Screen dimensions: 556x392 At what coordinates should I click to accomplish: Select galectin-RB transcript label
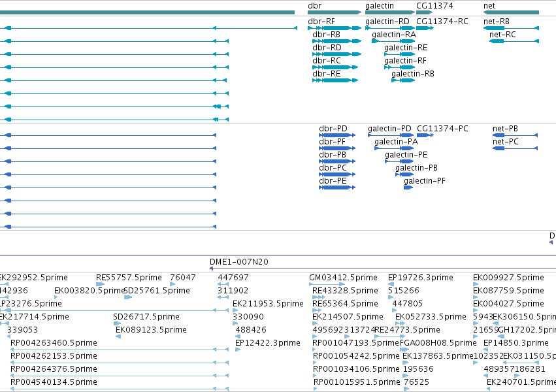tap(413, 74)
